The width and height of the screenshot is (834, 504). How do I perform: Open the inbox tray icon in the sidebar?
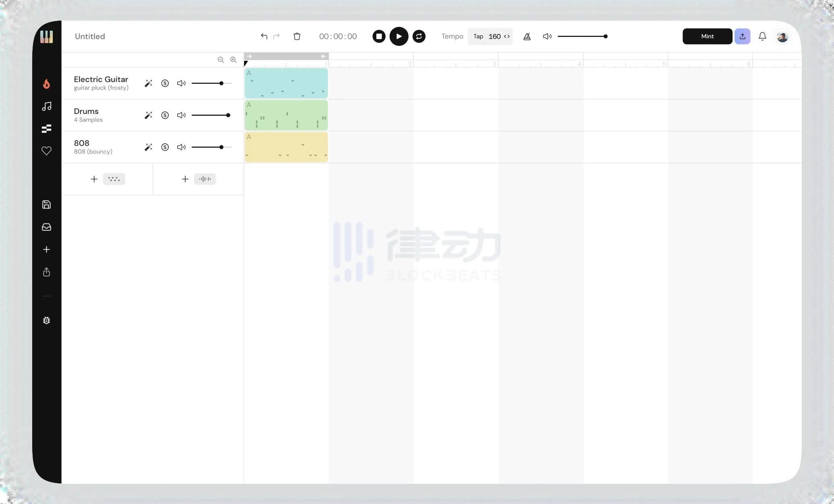click(46, 227)
